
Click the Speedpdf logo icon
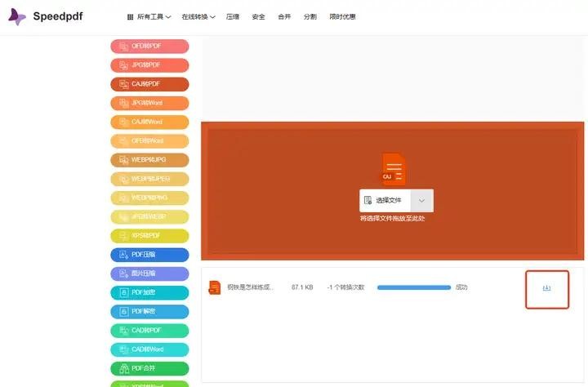pyautogui.click(x=16, y=16)
